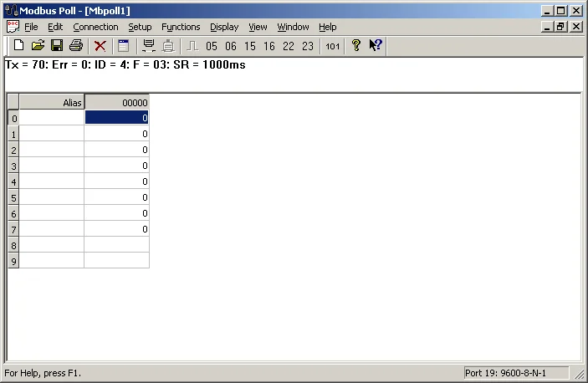Select the value cell in row 3
Screen dimensions: 588x383
tap(116, 166)
